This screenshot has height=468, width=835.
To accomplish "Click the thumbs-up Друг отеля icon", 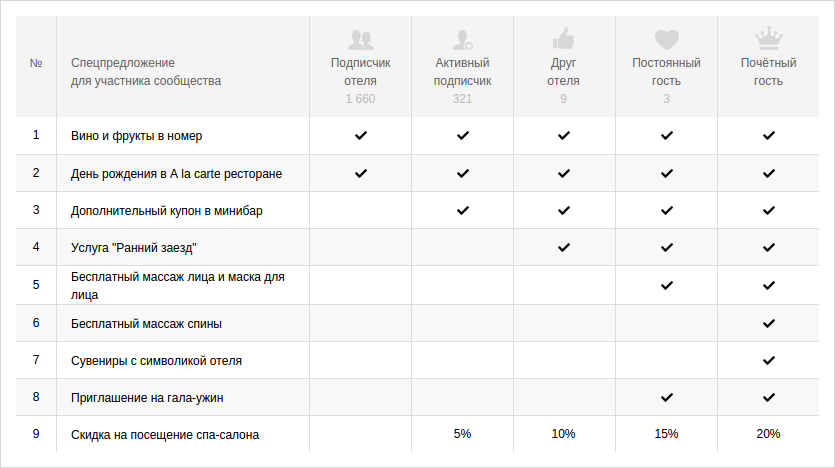I will point(563,38).
